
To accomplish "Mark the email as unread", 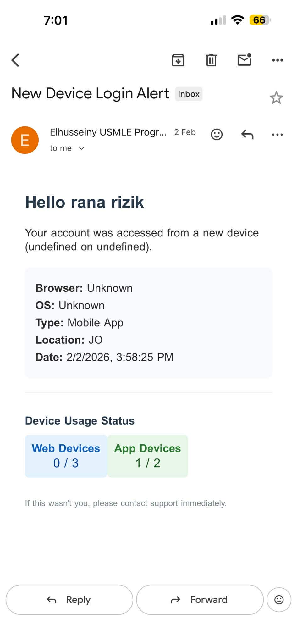I will click(x=245, y=60).
